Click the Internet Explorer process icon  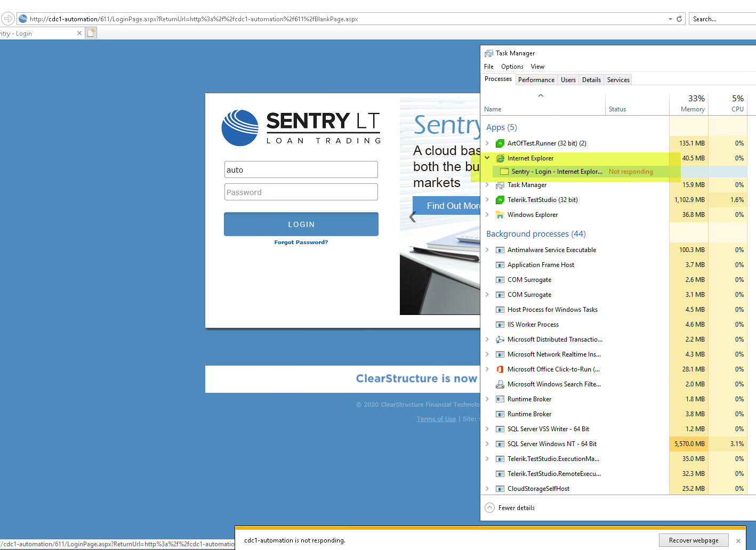click(x=500, y=158)
